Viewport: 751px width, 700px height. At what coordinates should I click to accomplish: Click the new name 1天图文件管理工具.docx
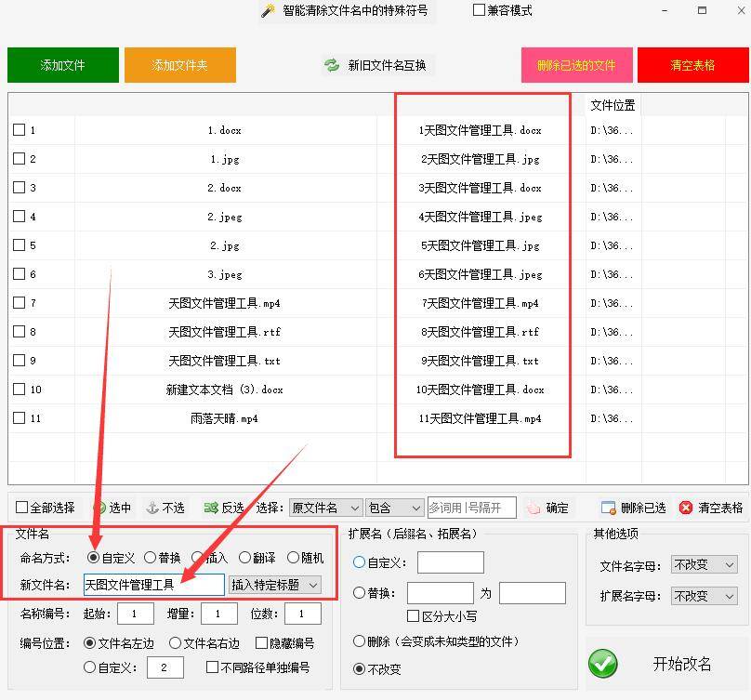pos(480,130)
